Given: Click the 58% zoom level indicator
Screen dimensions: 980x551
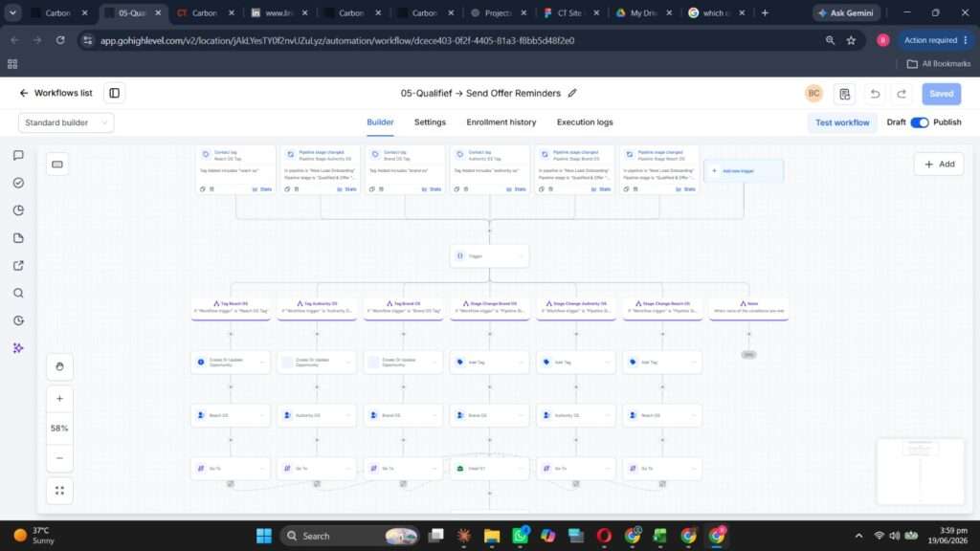Looking at the screenshot, I should tap(59, 428).
